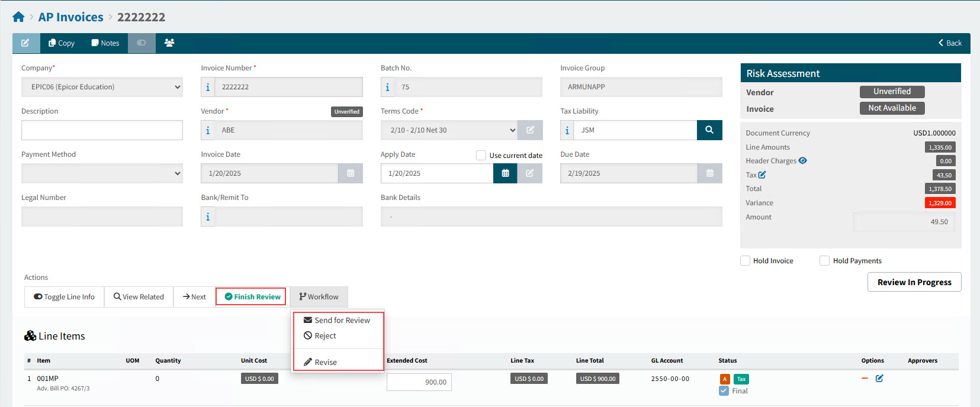The width and height of the screenshot is (980, 407).
Task: Click the Review In Progress button
Action: [x=914, y=282]
